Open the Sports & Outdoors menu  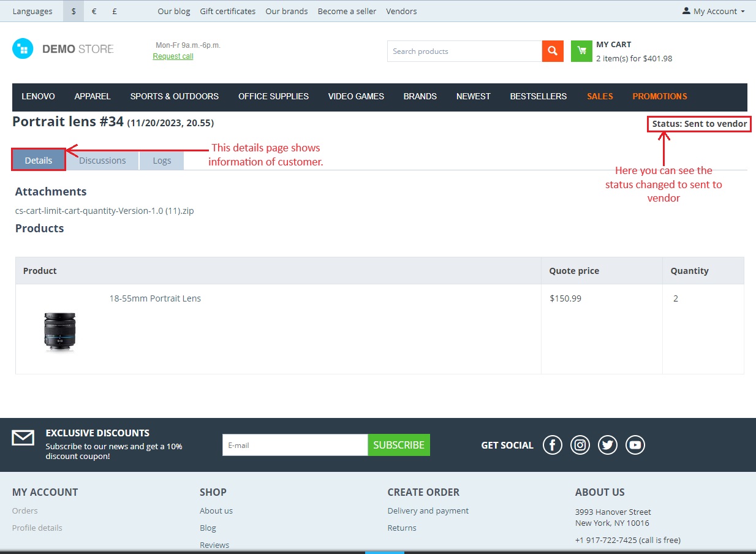(x=175, y=96)
